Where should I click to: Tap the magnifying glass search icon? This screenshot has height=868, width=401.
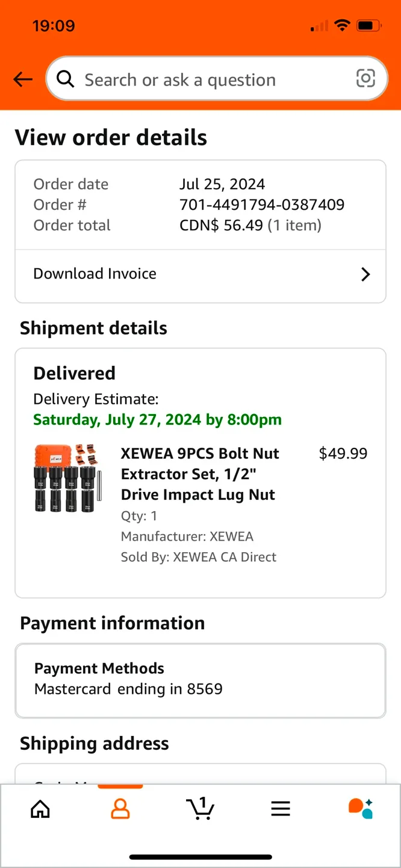[x=65, y=79]
